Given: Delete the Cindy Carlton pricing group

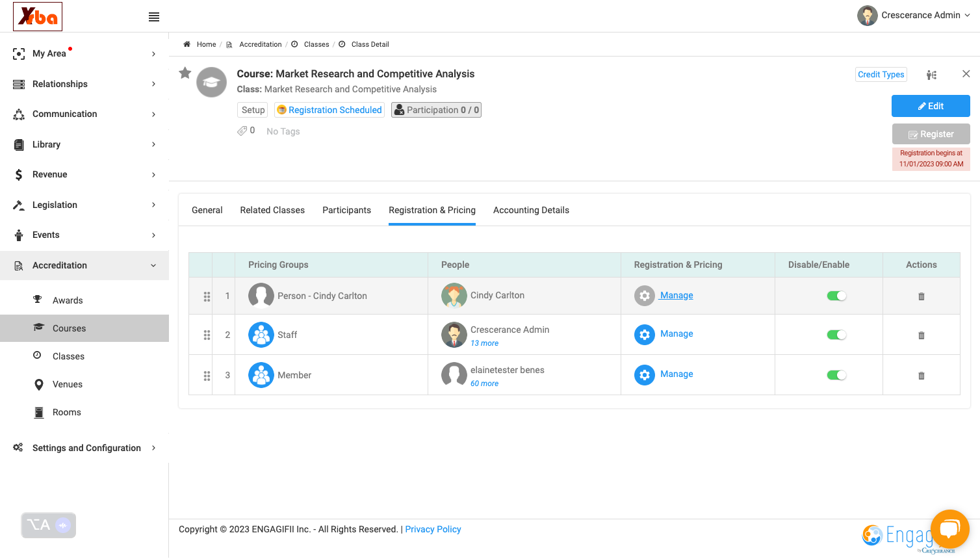Looking at the screenshot, I should [x=921, y=296].
